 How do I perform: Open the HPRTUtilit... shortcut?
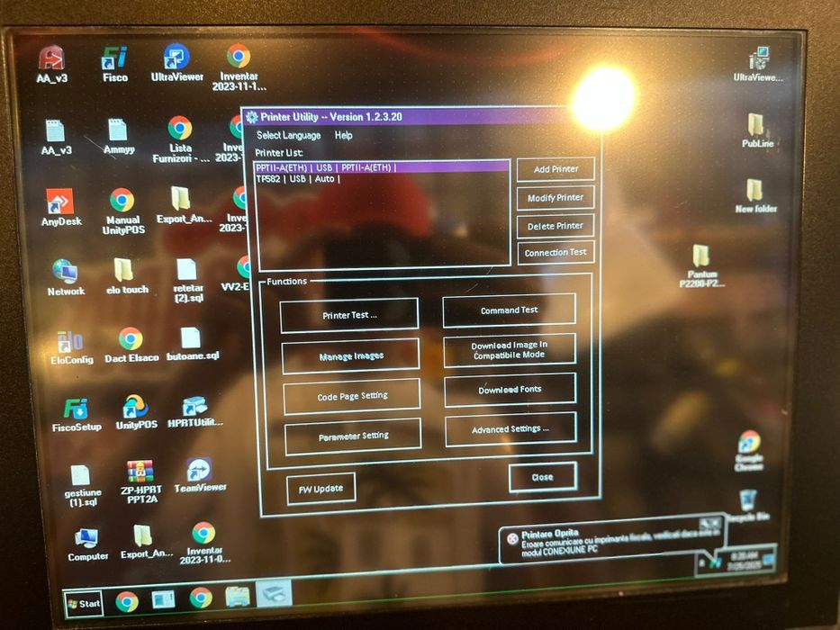click(x=195, y=412)
